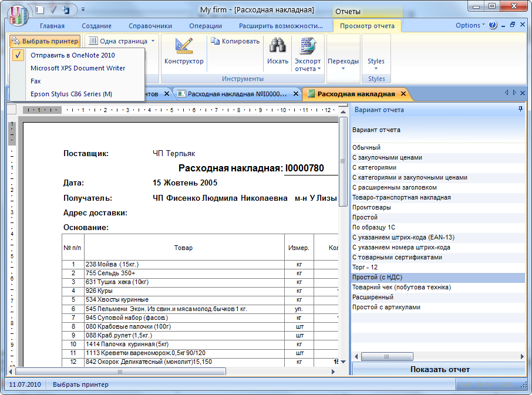Select С расширенным заголовком variant

coord(437,187)
